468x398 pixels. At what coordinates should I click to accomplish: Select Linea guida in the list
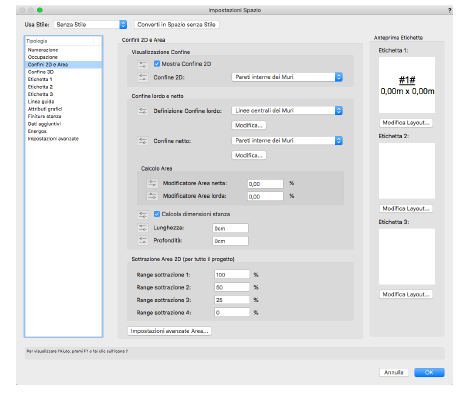click(x=63, y=102)
